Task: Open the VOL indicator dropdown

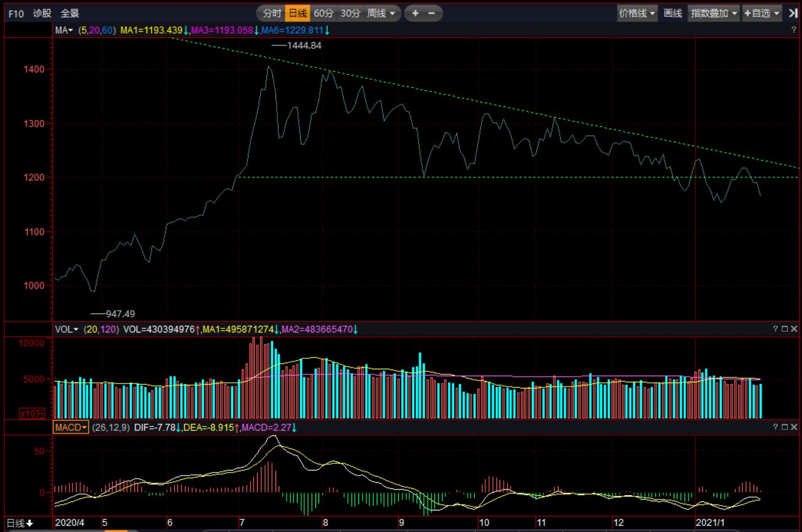Action: pyautogui.click(x=67, y=330)
